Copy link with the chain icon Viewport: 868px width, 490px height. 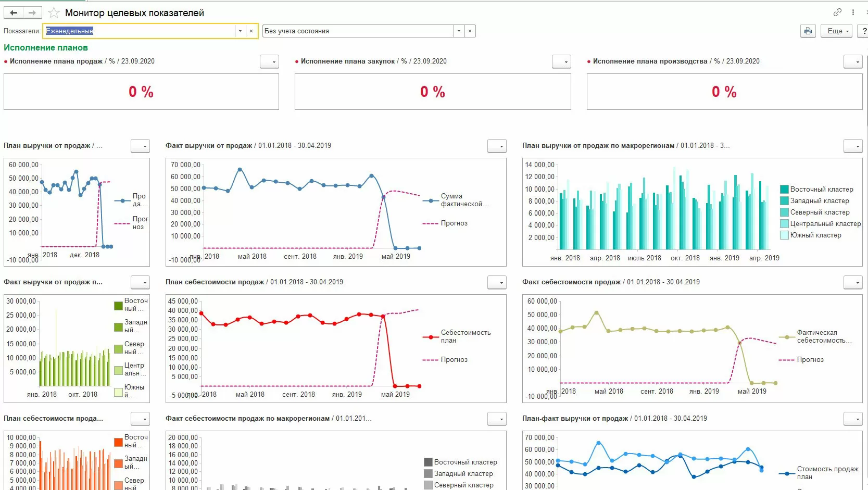[x=837, y=12]
